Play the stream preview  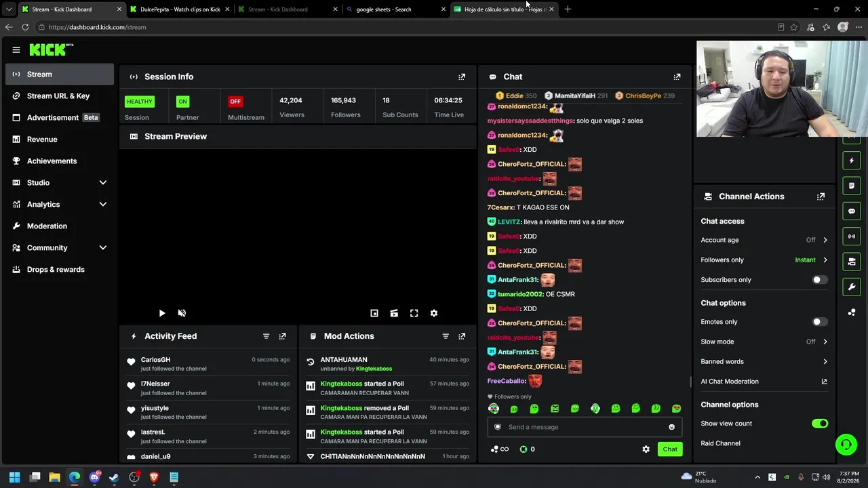(x=162, y=313)
